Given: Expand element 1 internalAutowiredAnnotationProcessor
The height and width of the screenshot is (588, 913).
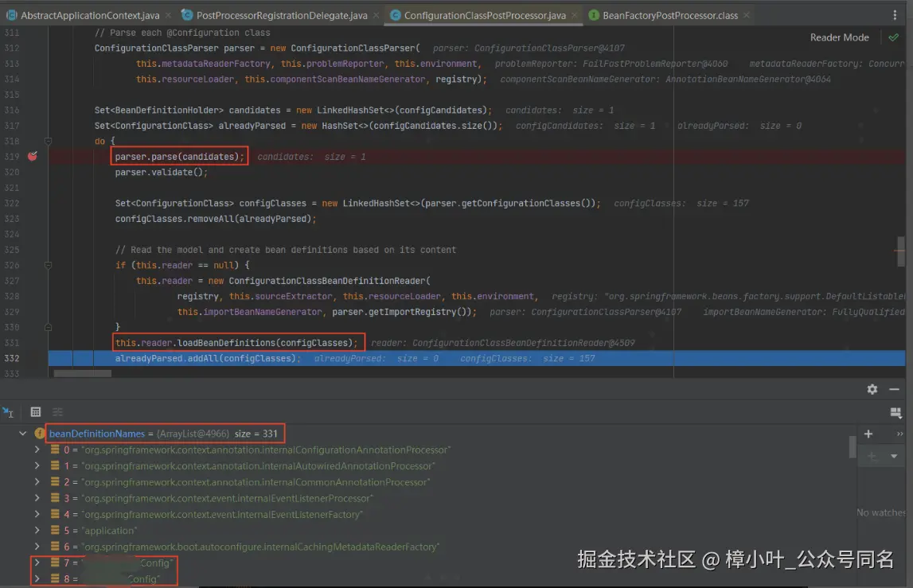Looking at the screenshot, I should [x=37, y=465].
